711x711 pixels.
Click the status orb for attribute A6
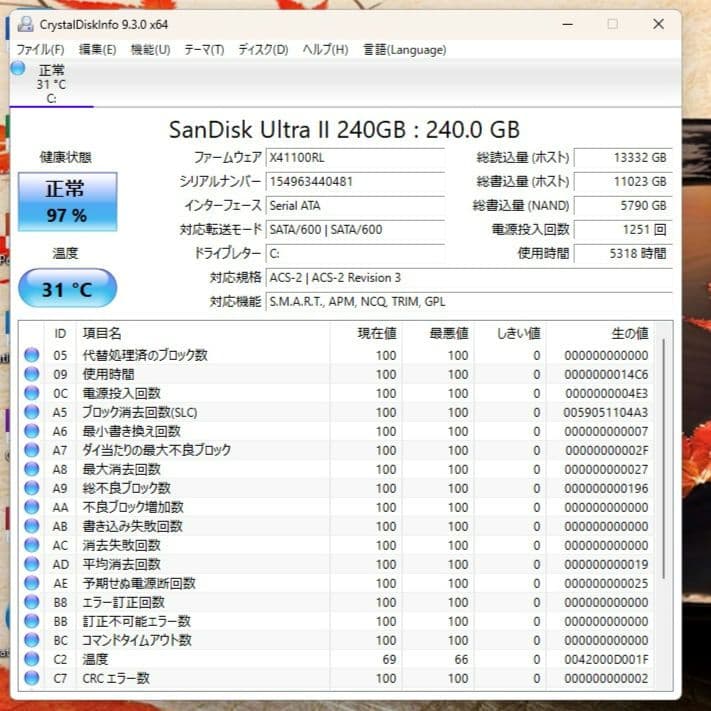[32, 431]
